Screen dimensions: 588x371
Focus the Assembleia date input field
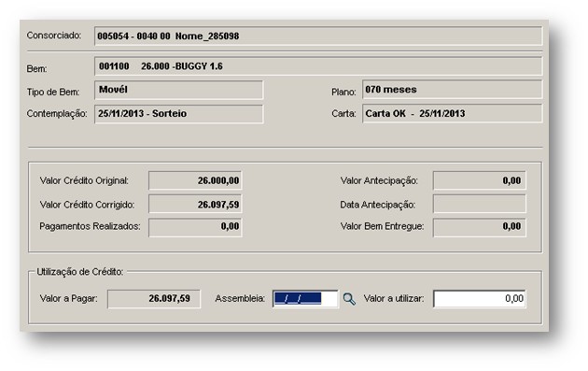305,299
